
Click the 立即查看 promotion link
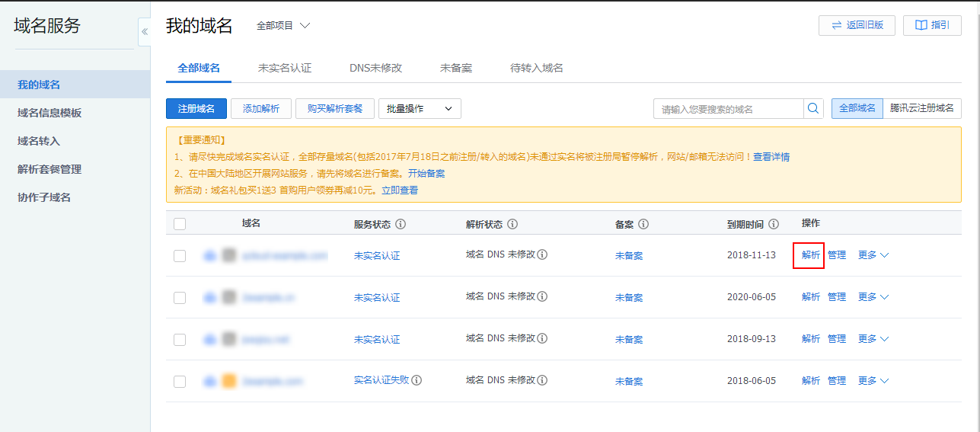point(400,190)
